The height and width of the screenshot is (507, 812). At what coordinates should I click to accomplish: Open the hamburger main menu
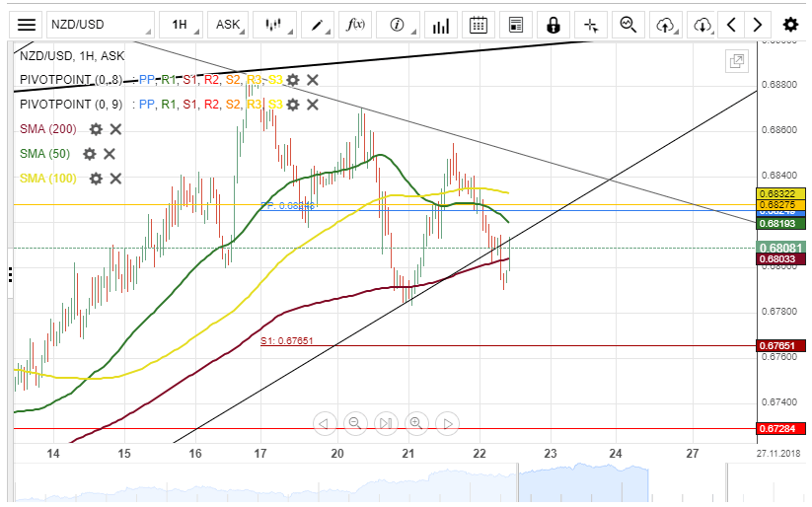27,25
